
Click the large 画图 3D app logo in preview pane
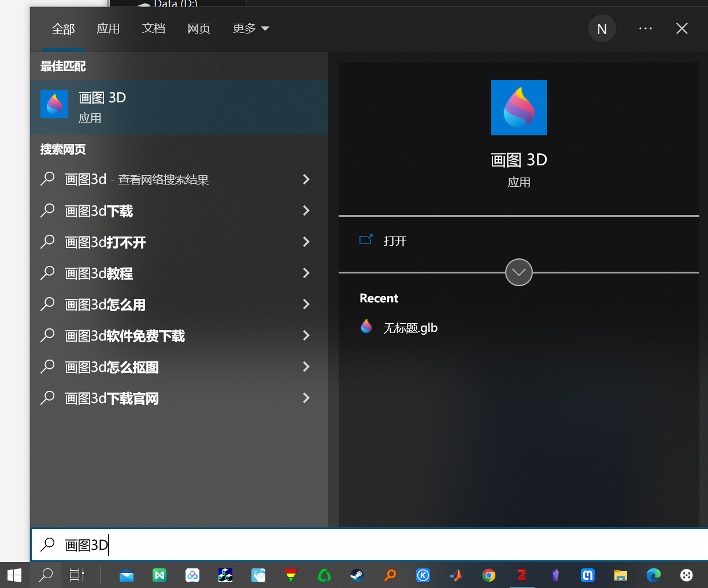point(519,108)
